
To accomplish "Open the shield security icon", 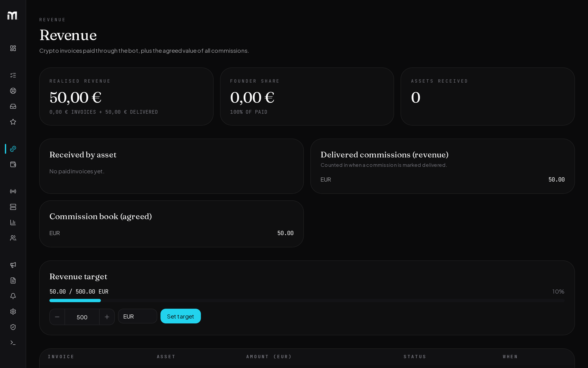I will click(x=13, y=327).
